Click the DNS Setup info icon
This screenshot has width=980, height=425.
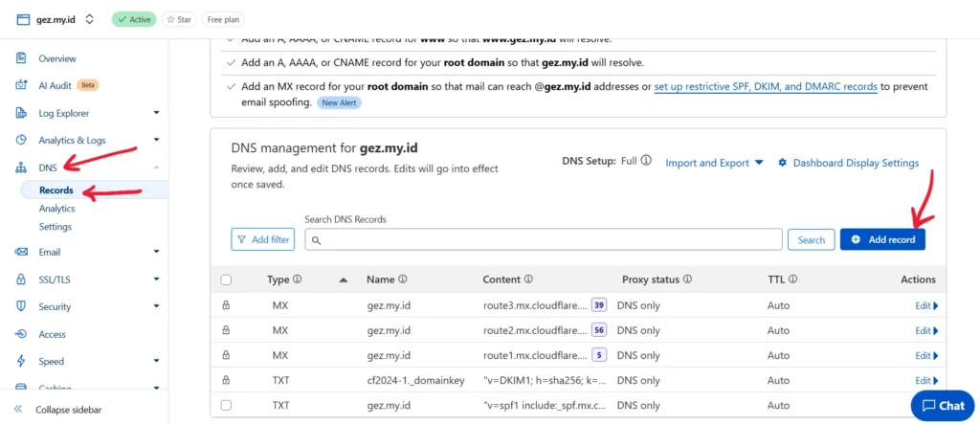click(646, 160)
